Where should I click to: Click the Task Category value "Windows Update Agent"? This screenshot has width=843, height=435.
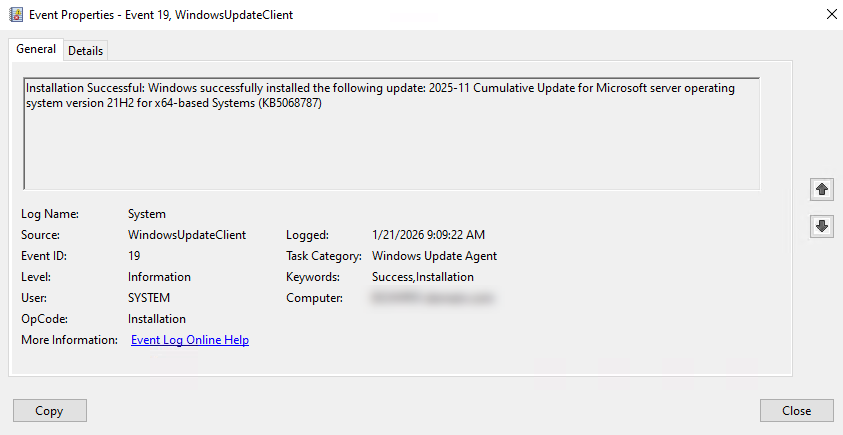coord(433,256)
